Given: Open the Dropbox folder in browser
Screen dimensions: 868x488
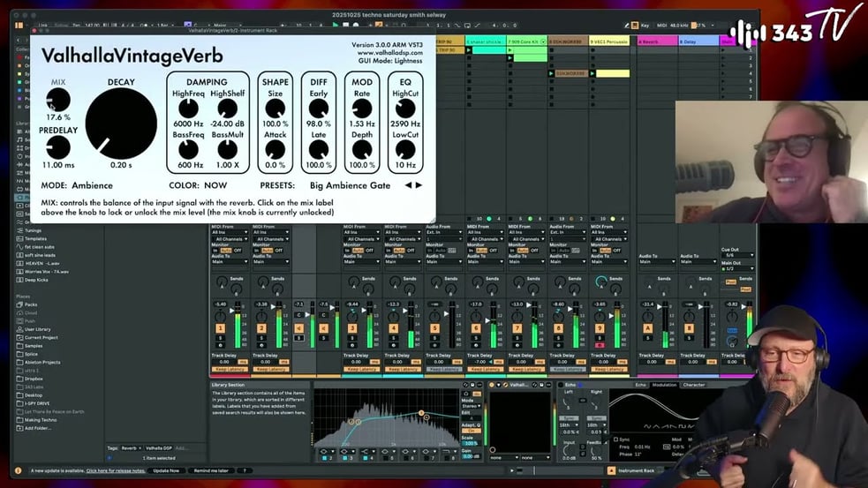Looking at the screenshot, I should pos(34,379).
